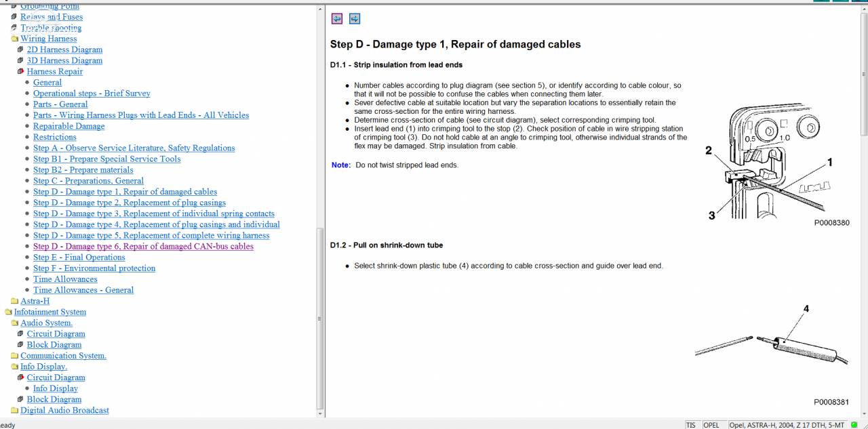
Task: Click the book icon beside 3D Harness Diagram
Action: pos(20,60)
